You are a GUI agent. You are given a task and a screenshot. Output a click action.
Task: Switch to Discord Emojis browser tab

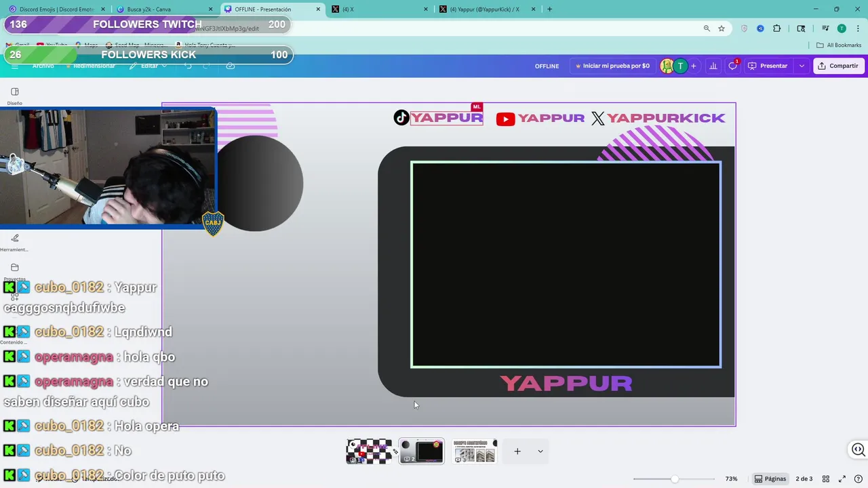(x=58, y=9)
